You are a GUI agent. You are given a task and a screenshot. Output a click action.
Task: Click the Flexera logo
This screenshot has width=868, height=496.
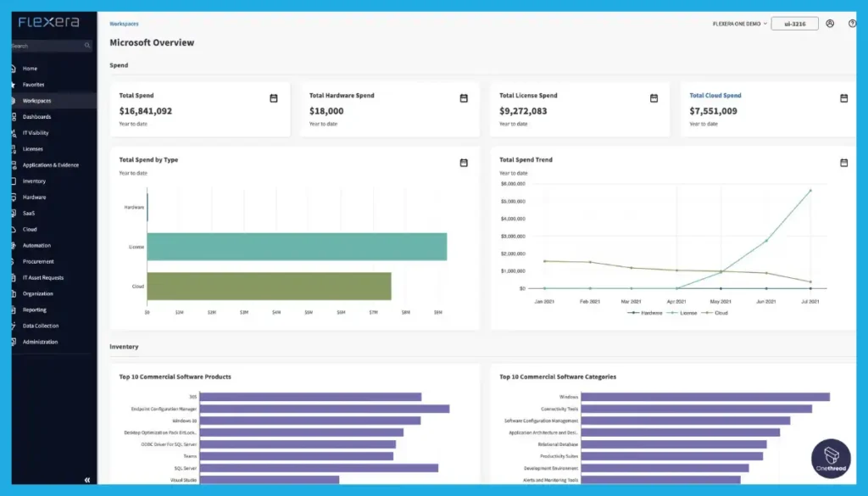tap(48, 22)
